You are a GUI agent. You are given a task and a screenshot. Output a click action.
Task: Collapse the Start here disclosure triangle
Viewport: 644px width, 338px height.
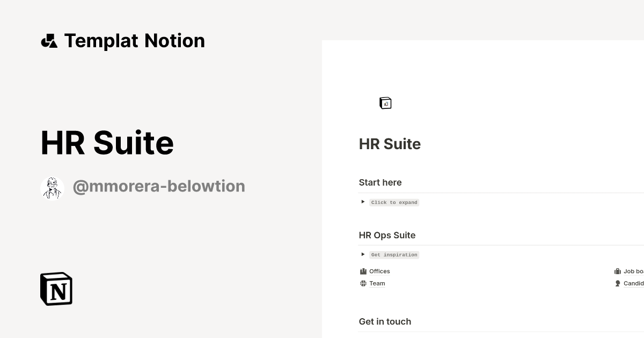(x=363, y=202)
